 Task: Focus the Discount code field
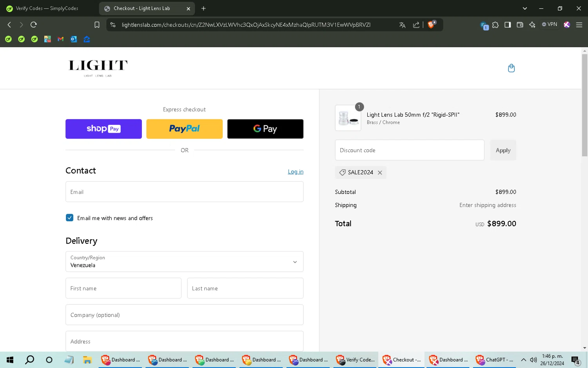(410, 150)
